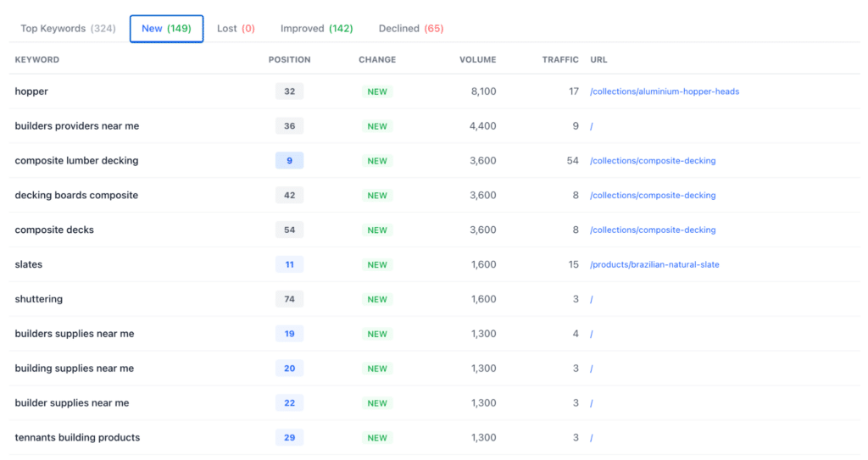Open the aluminium-hopper-heads collection URL
The width and height of the screenshot is (868, 460).
(x=665, y=91)
